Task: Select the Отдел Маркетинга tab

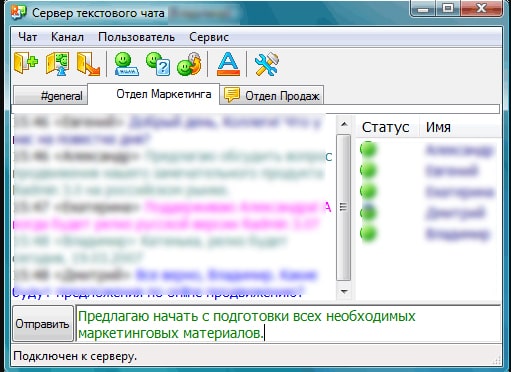Action: (154, 94)
